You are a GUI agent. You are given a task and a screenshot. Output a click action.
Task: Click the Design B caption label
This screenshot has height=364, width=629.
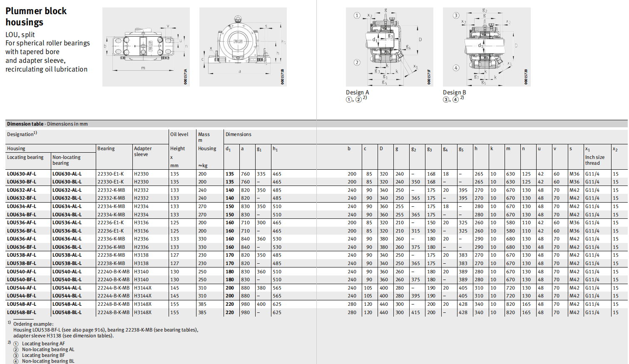click(x=454, y=92)
